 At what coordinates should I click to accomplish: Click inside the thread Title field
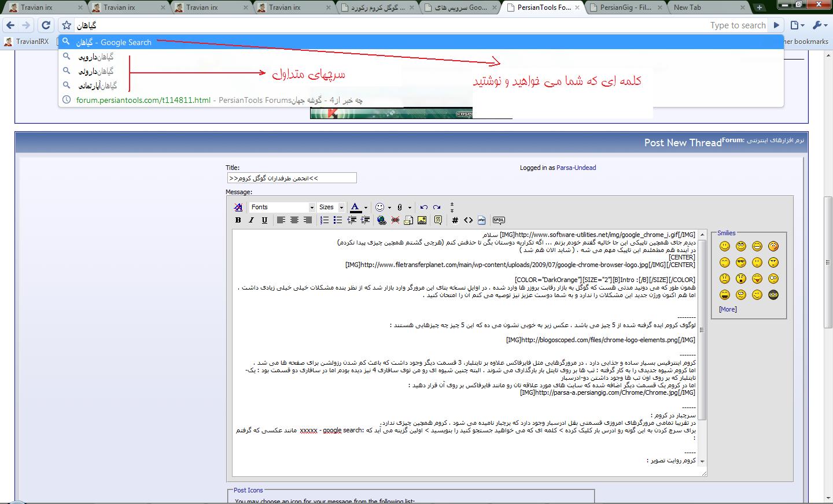tap(292, 178)
